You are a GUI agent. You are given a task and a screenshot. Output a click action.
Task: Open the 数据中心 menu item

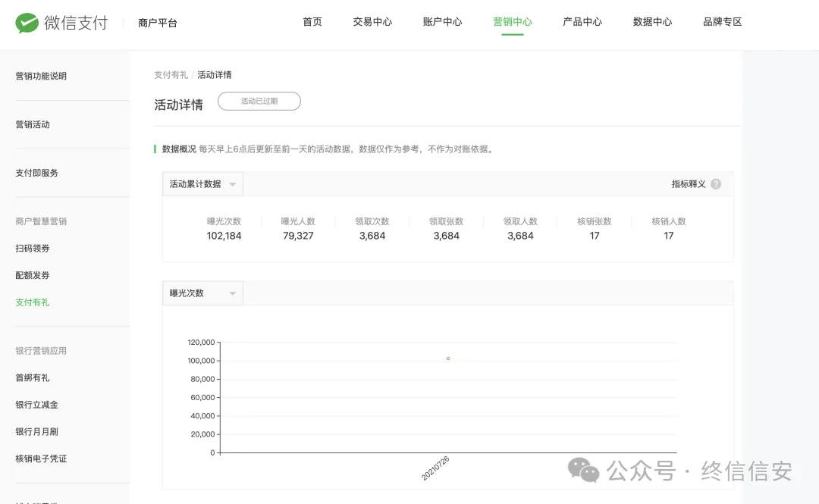(651, 22)
